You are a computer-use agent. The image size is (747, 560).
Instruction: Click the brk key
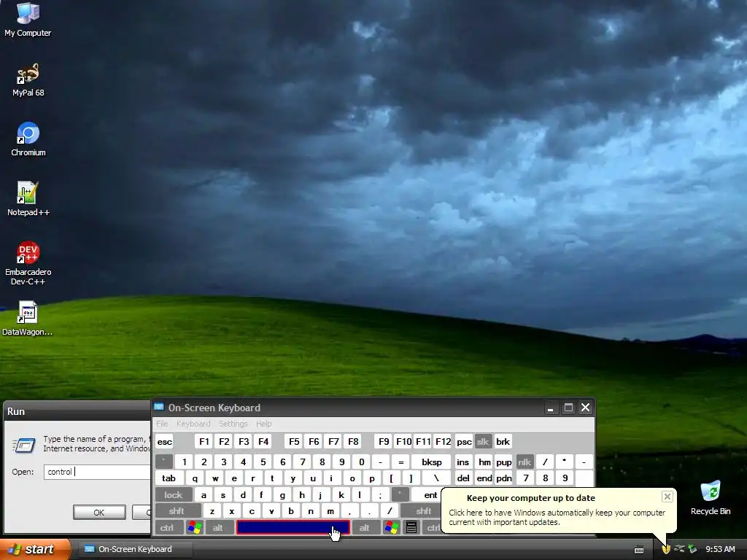(x=503, y=441)
